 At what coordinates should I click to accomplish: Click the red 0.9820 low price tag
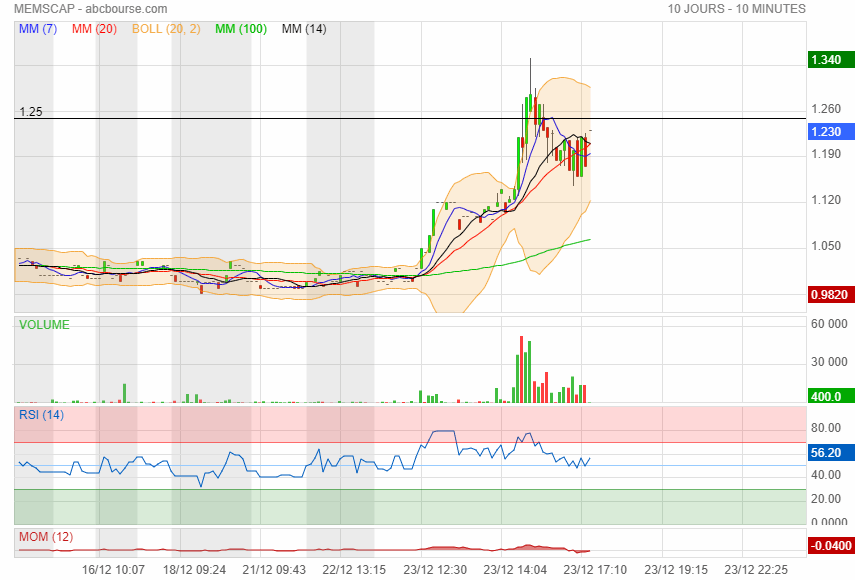pos(831,294)
